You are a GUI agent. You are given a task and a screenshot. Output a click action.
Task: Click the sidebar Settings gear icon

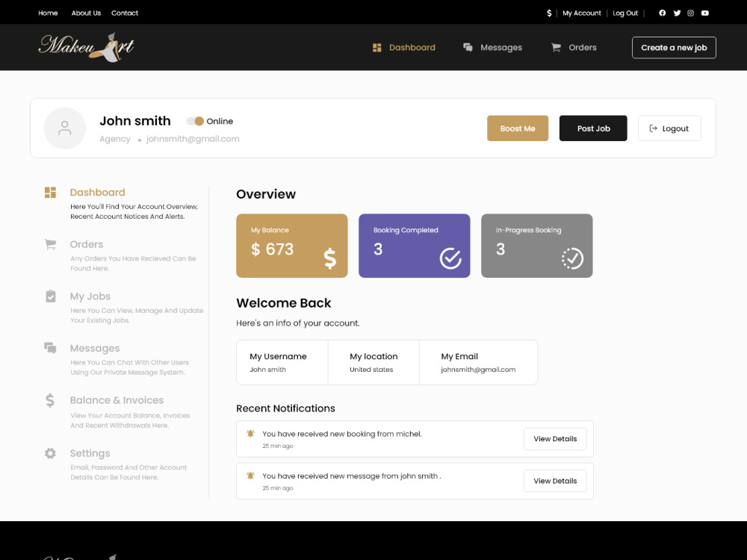tap(50, 453)
